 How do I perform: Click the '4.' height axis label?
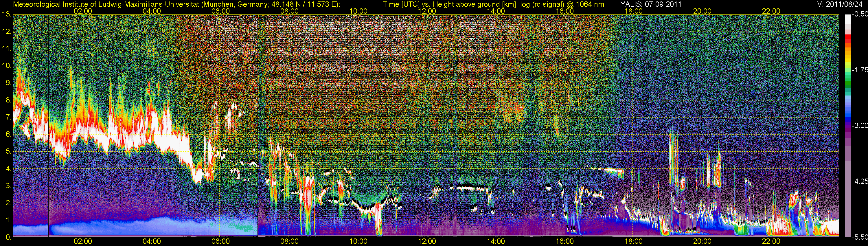pos(8,168)
